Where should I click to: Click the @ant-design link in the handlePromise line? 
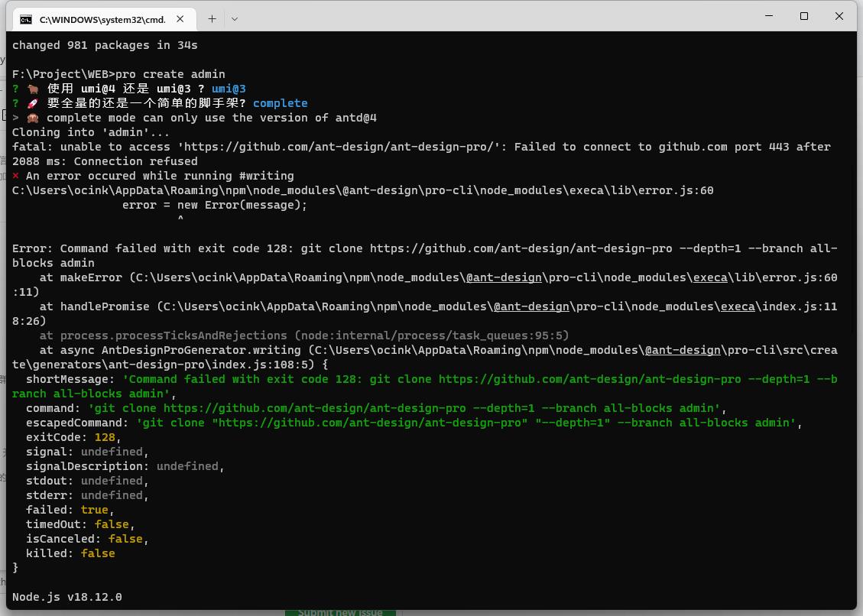coord(531,306)
